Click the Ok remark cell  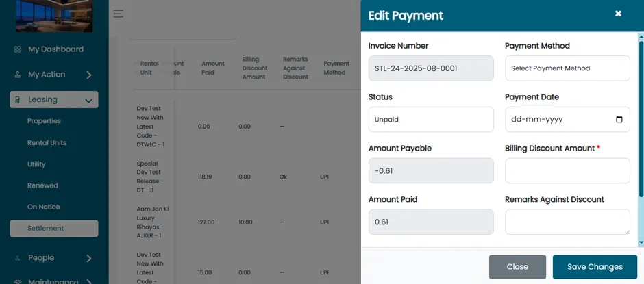(x=283, y=177)
